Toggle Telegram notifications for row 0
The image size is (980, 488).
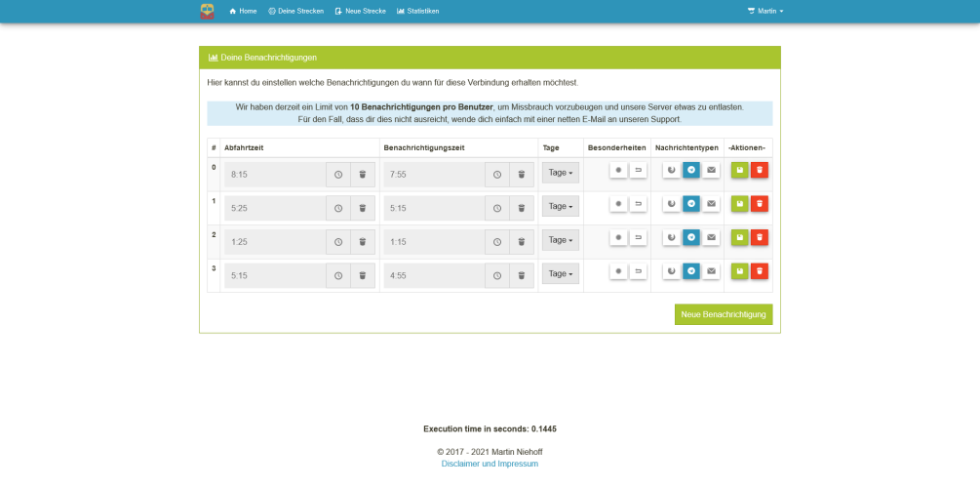[691, 171]
